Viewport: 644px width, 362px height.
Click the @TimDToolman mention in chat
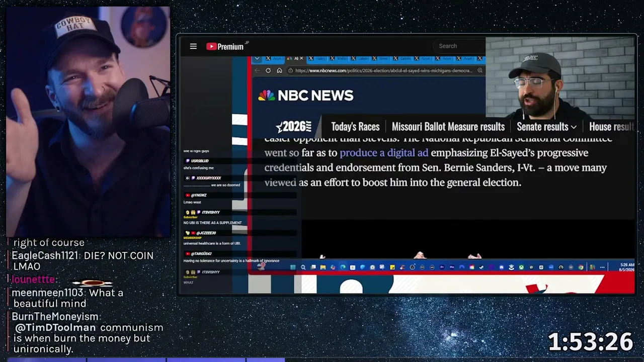pos(56,327)
